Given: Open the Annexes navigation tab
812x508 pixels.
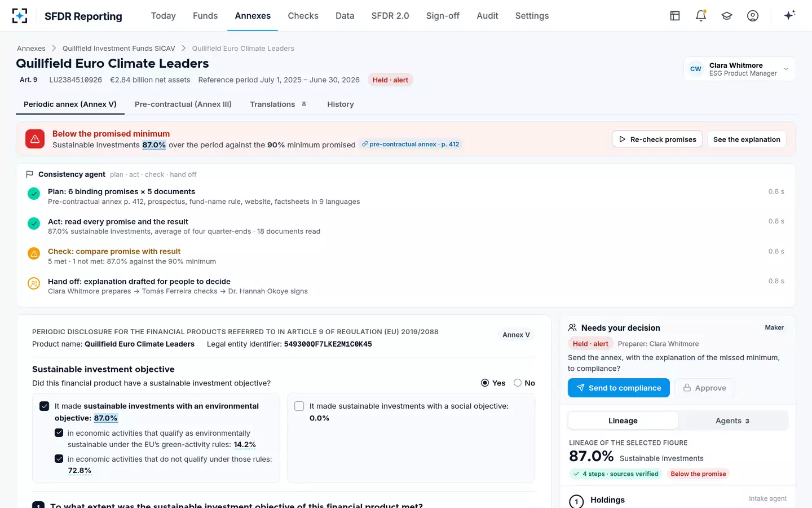Looking at the screenshot, I should [253, 16].
